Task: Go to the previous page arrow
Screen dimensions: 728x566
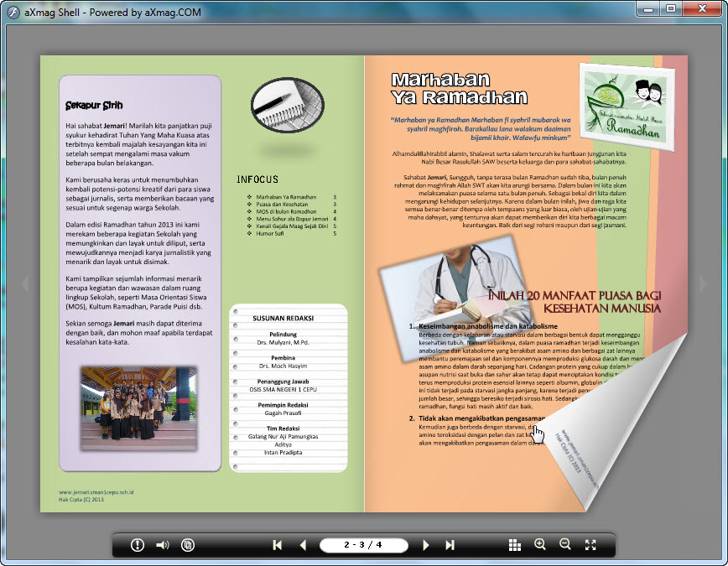Action: 304,544
